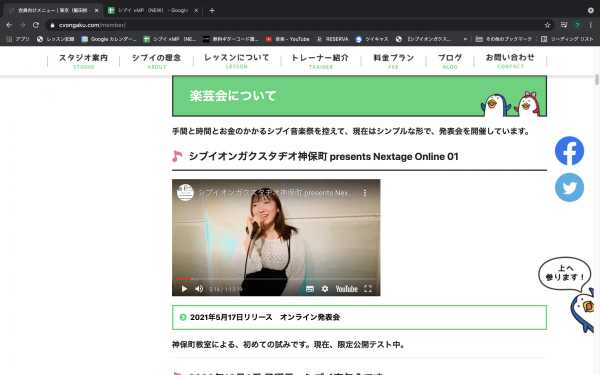Open the 料金プラン FEE menu

393,61
